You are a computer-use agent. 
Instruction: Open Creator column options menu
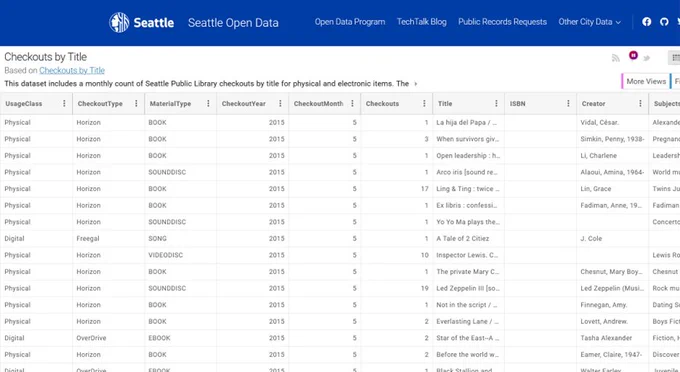pos(640,103)
